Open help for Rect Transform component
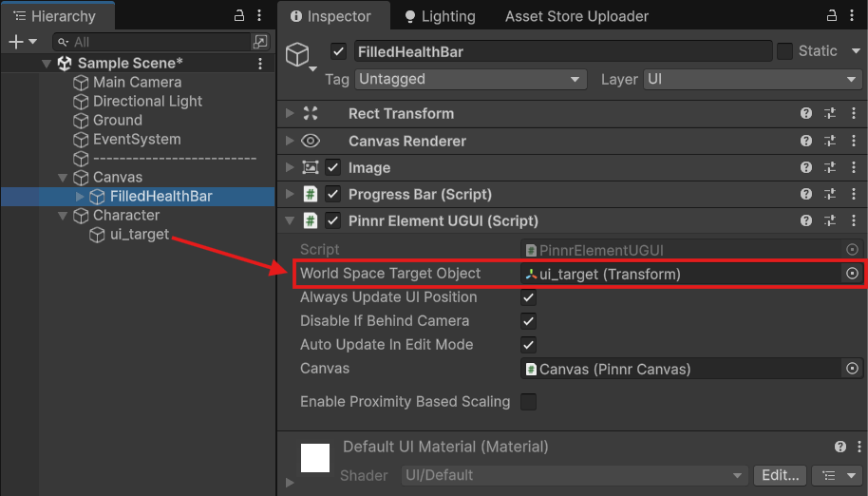 tap(806, 113)
